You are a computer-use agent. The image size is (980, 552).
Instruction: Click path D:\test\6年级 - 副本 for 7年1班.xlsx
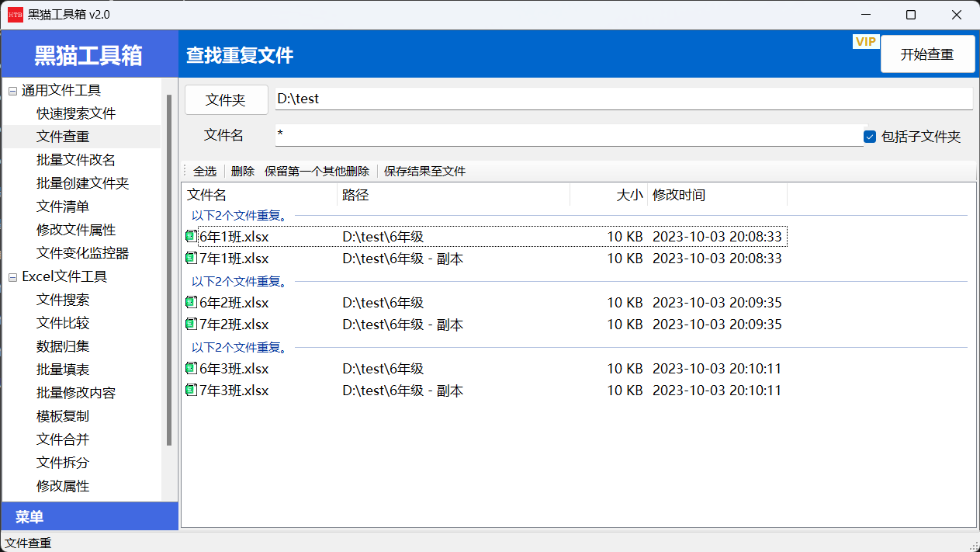[x=403, y=259]
